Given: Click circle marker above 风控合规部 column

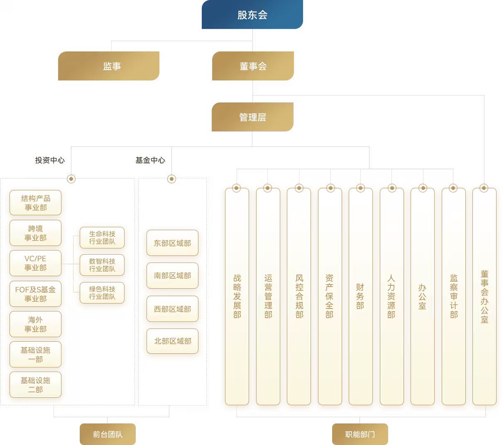Looking at the screenshot, I should (x=299, y=188).
